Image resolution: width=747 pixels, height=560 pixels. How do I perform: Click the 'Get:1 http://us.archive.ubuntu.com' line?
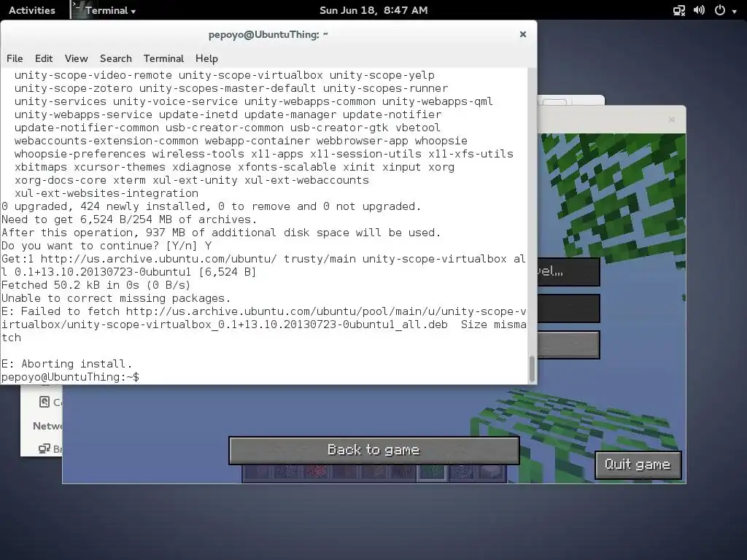click(263, 265)
